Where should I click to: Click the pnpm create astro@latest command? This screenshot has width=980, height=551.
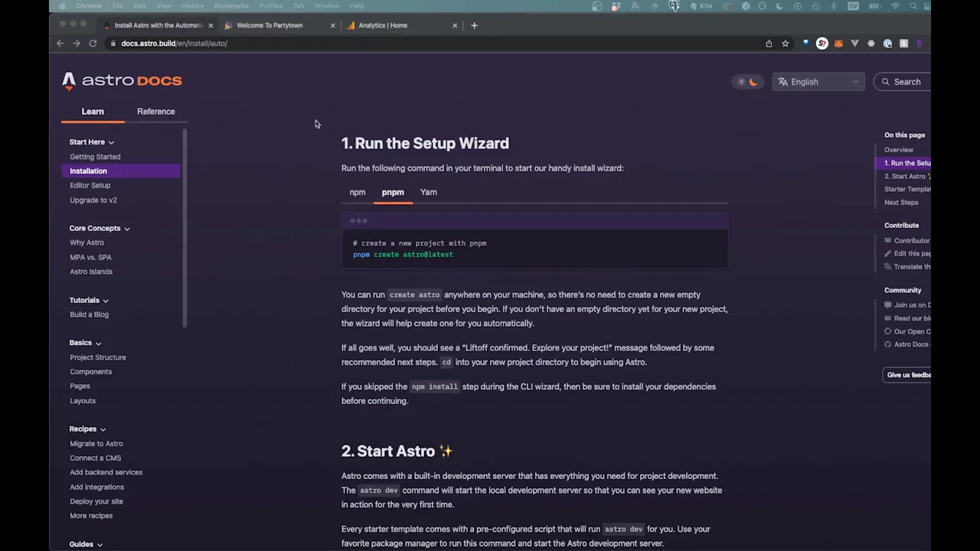403,255
